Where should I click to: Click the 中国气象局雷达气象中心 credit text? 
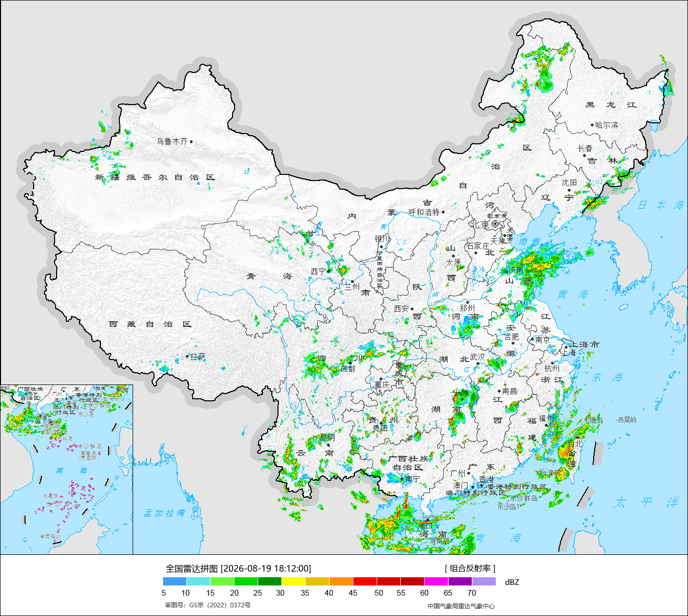[461, 606]
